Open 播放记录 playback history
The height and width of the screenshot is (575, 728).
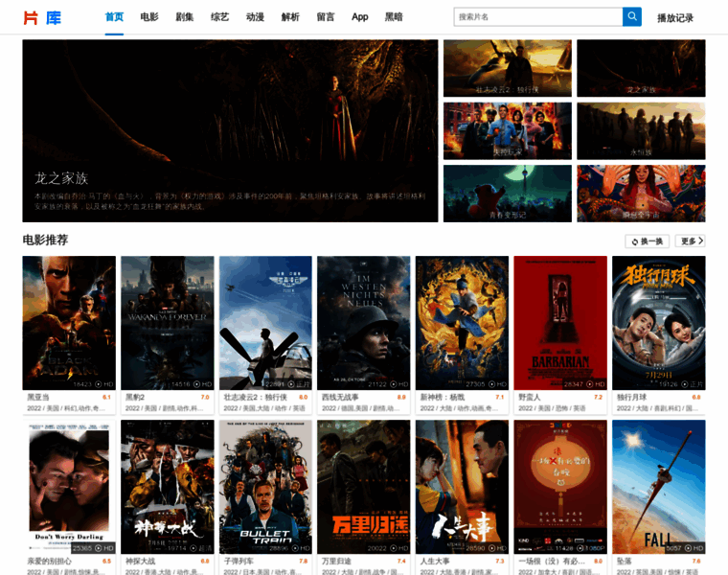(675, 18)
